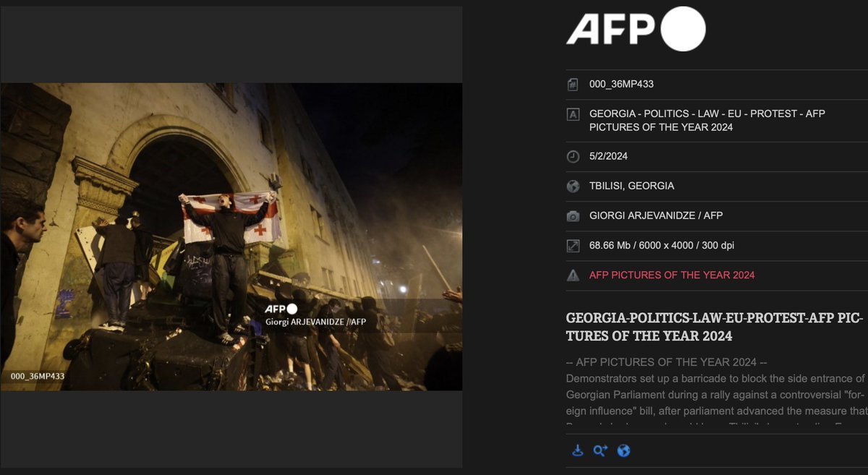
Task: Select the clock icon beside the date
Action: pyautogui.click(x=571, y=155)
